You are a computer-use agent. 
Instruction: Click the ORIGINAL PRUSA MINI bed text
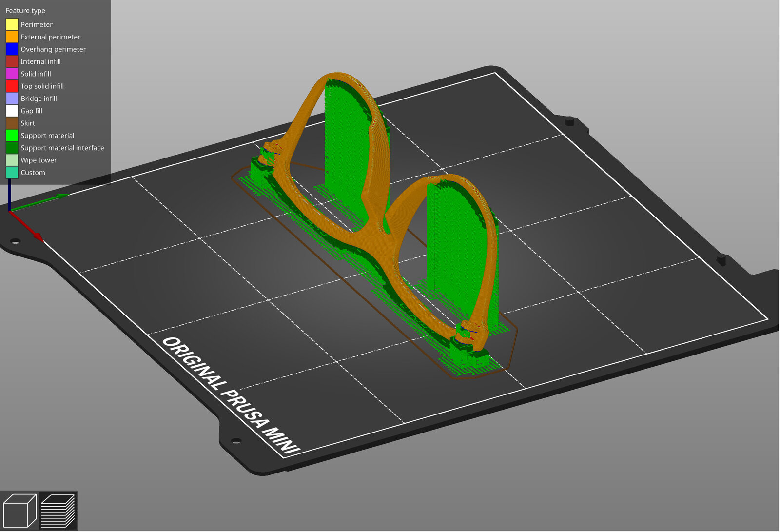tap(231, 396)
